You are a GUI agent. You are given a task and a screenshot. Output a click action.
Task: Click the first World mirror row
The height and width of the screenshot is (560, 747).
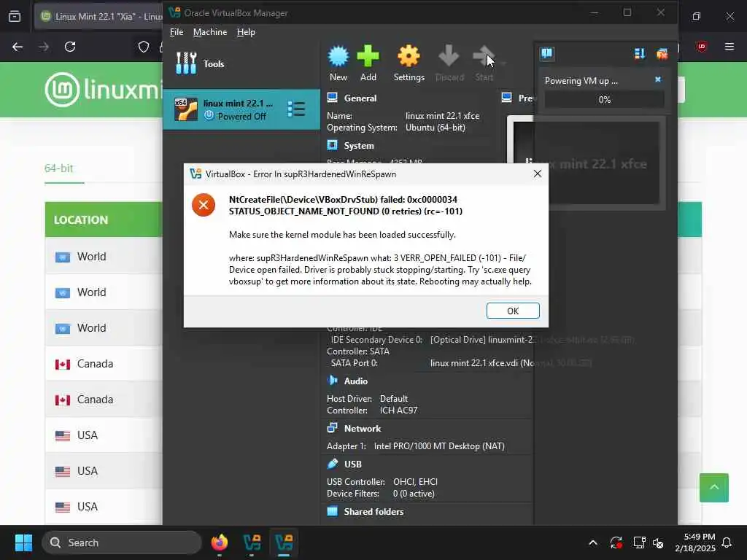[x=104, y=256]
